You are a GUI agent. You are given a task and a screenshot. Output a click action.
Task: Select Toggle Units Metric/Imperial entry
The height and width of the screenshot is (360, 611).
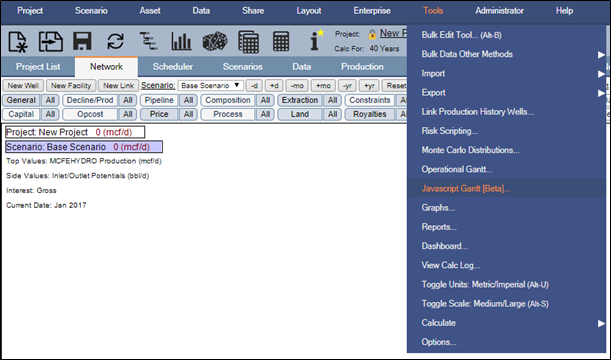507,284
